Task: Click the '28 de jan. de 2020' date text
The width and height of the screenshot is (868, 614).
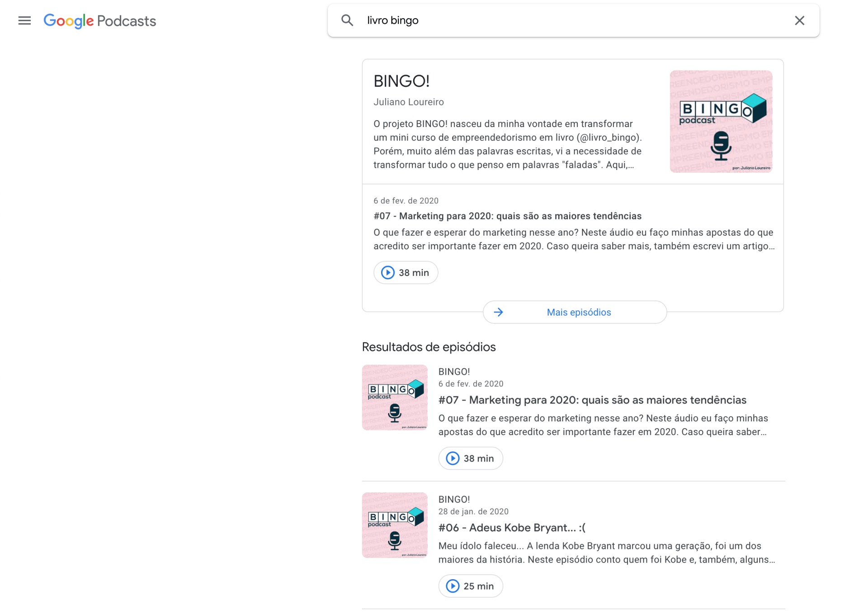Action: click(x=473, y=511)
